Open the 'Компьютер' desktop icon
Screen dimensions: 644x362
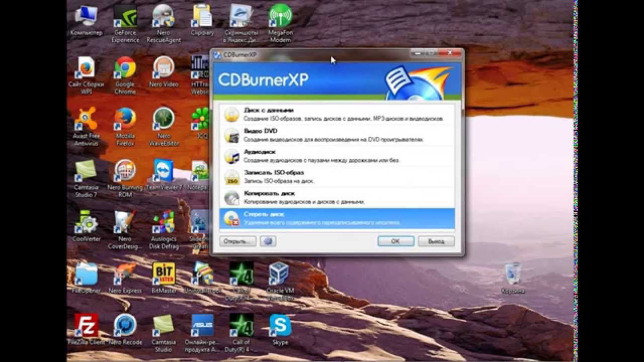click(86, 21)
